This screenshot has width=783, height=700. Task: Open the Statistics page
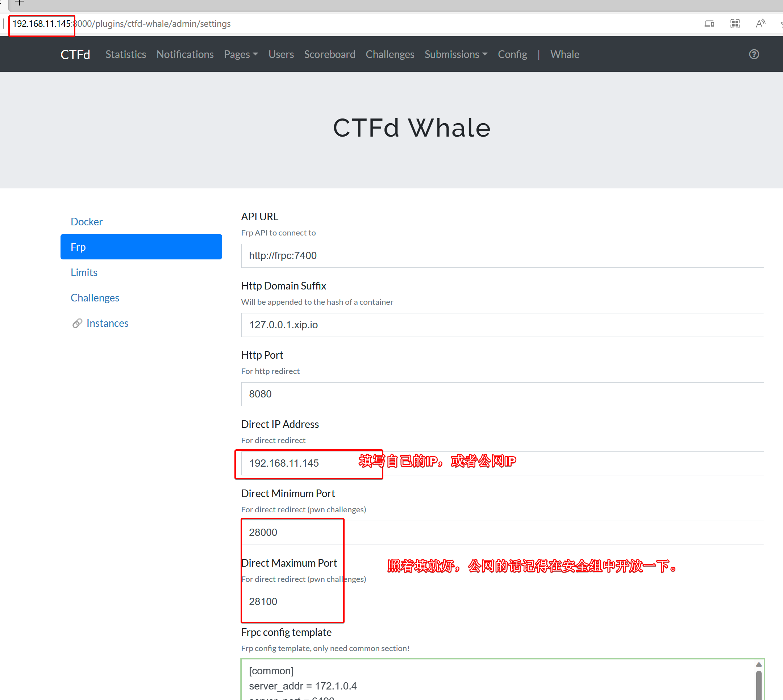coord(126,54)
